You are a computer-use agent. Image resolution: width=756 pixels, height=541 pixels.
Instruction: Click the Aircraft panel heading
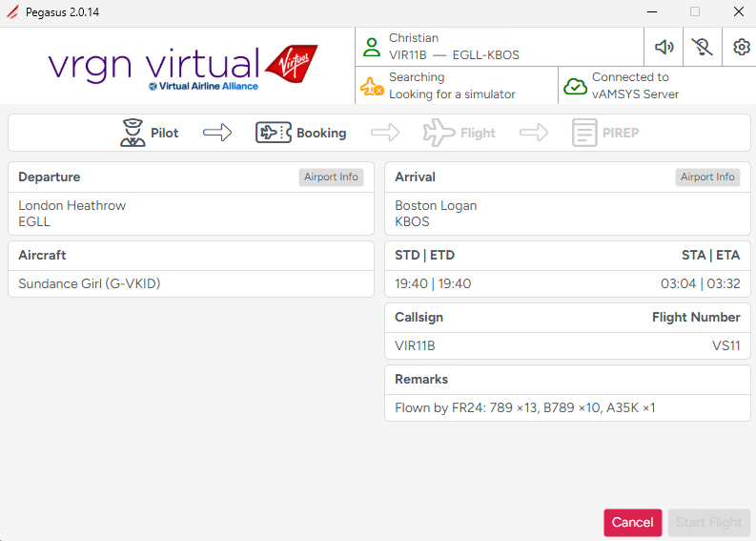(x=42, y=255)
